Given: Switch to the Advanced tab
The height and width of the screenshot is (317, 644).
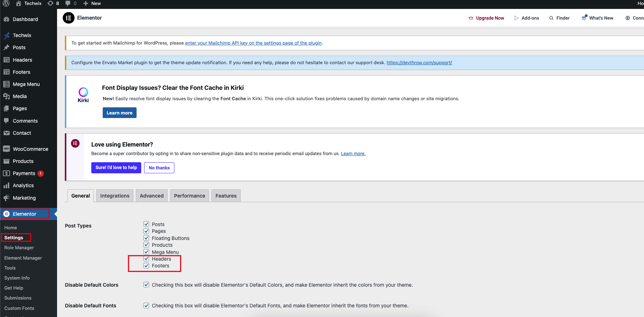Looking at the screenshot, I should 152,196.
